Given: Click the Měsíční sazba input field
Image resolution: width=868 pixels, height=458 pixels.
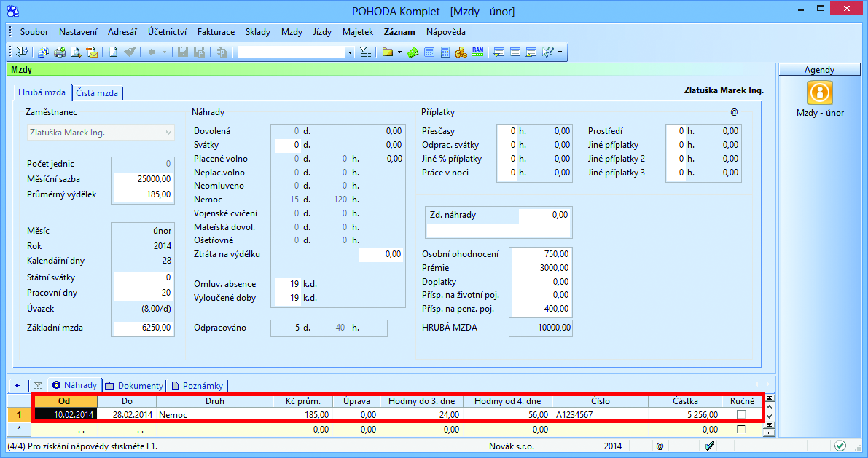Looking at the screenshot, I should pyautogui.click(x=143, y=179).
